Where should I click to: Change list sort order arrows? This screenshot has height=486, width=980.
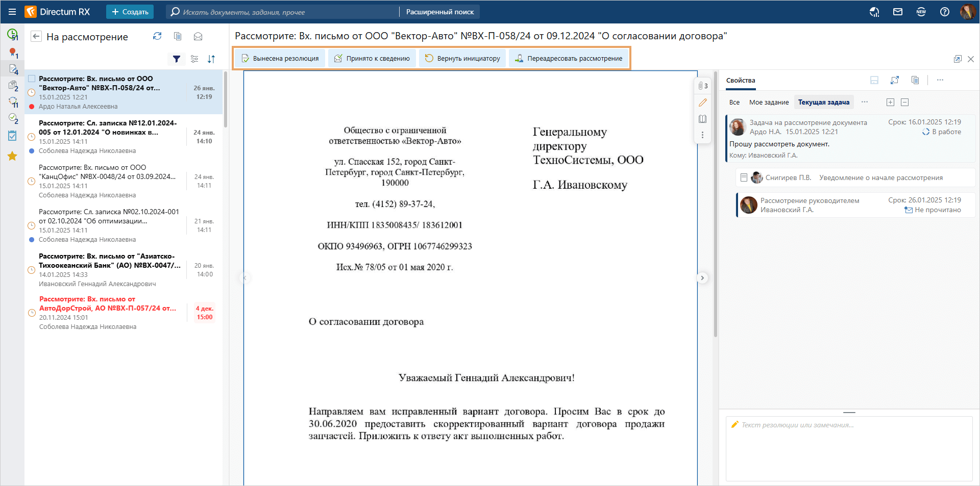click(x=211, y=59)
